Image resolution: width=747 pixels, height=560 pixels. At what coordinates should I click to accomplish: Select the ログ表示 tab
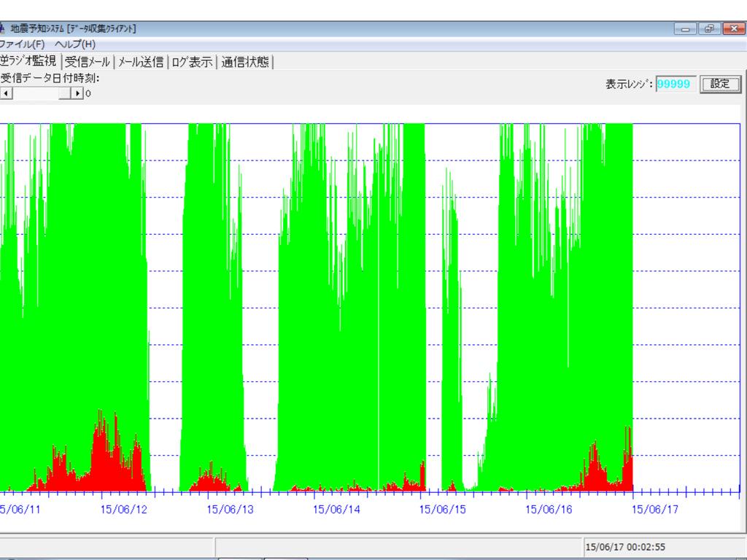192,62
